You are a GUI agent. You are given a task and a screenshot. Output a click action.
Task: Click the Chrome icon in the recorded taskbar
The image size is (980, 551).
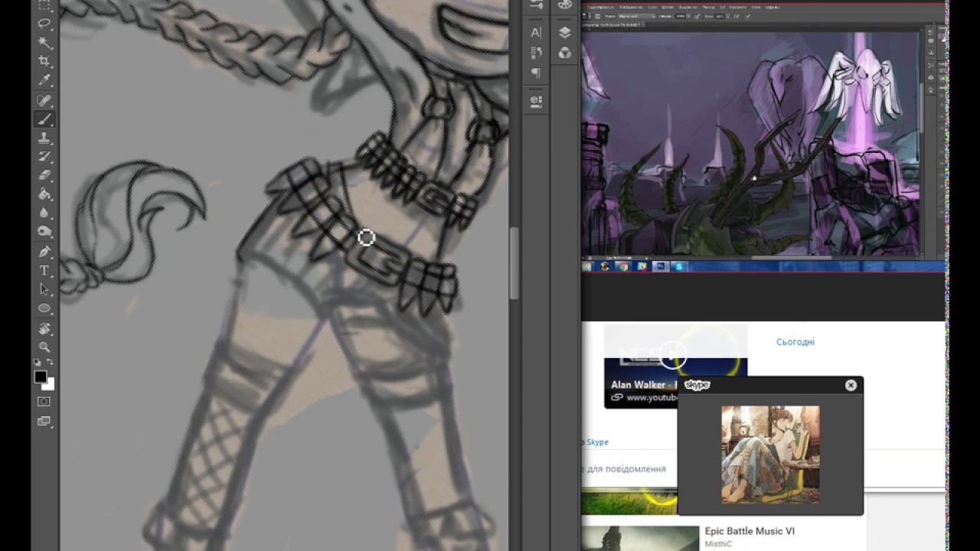(622, 266)
